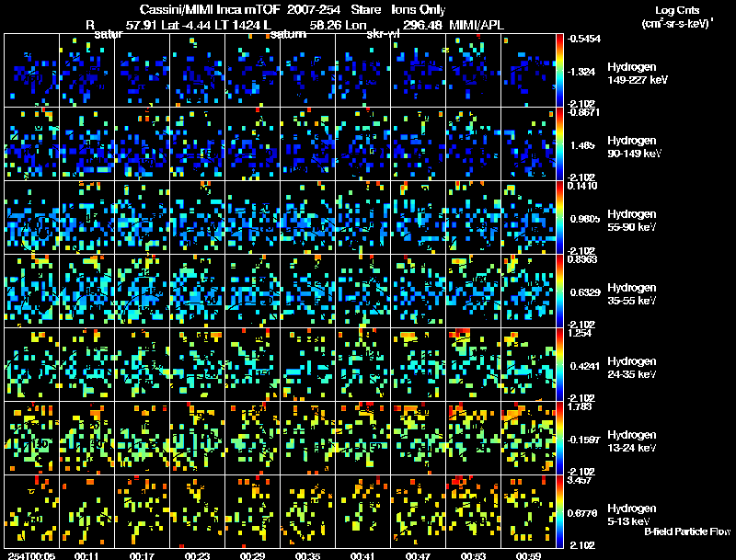Screen dimensions: 736x560
Task: Open the 90-149 keV panel at 00:35
Action: [308, 144]
